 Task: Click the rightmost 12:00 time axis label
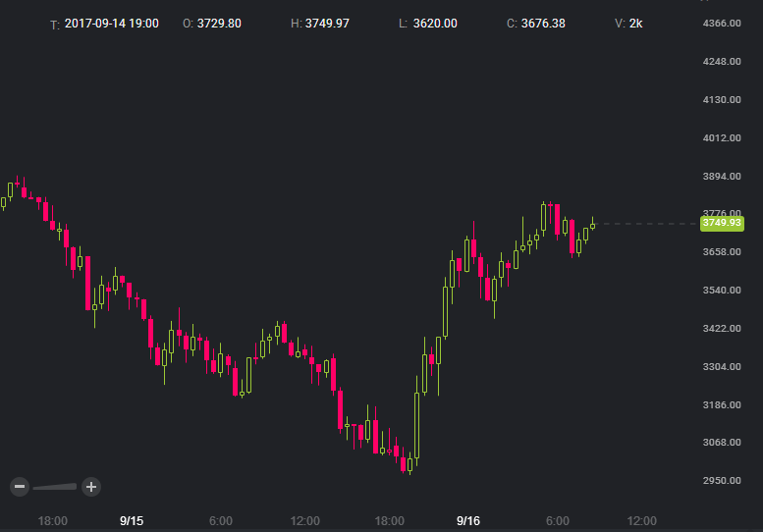pos(641,520)
